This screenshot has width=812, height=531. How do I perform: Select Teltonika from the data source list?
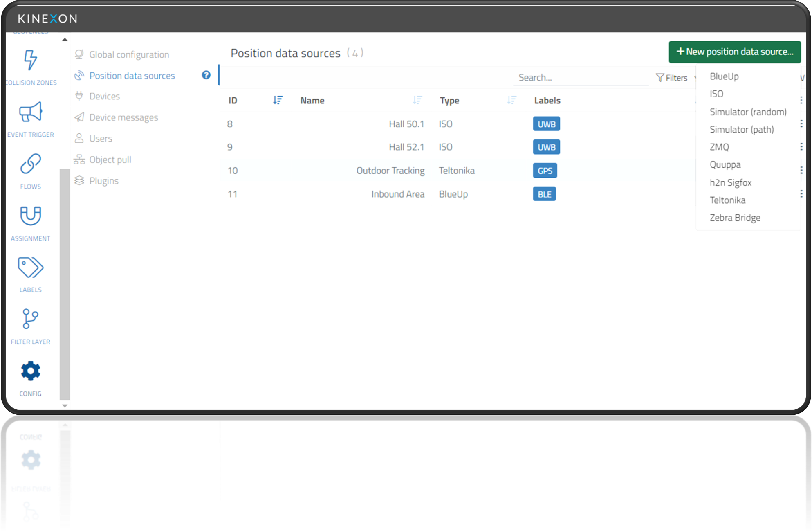pos(728,200)
